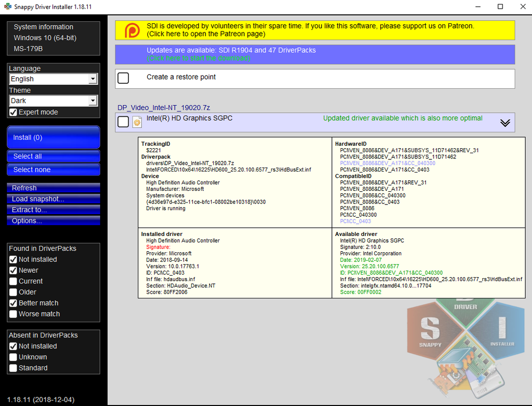
Task: Tick the Create a restore point checkbox
Action: pyautogui.click(x=123, y=78)
